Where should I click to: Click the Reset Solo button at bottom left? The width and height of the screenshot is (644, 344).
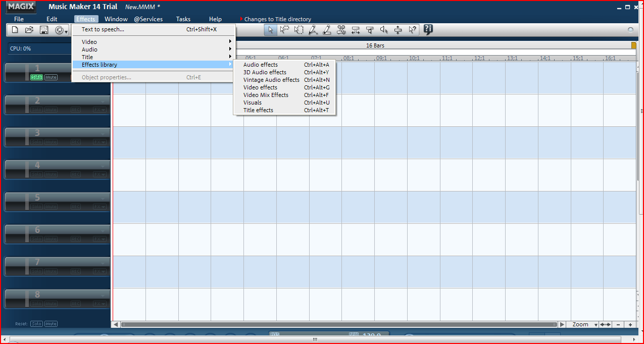pos(36,323)
